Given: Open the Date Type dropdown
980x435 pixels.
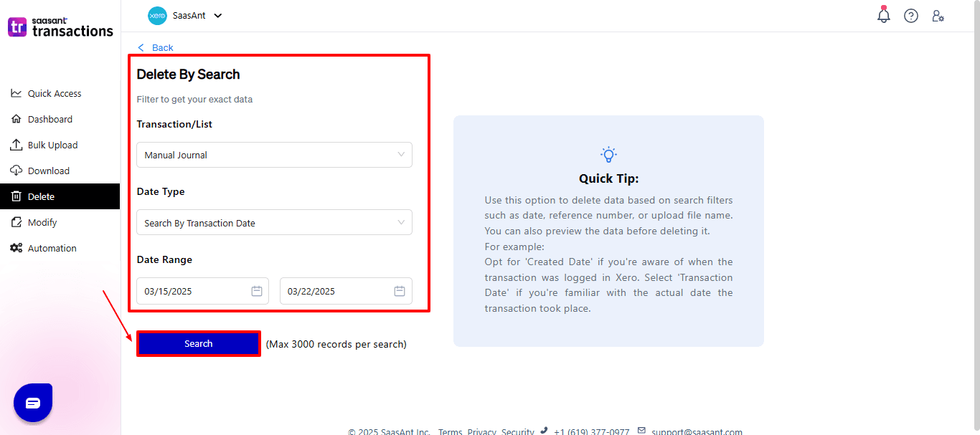Looking at the screenshot, I should pos(274,222).
